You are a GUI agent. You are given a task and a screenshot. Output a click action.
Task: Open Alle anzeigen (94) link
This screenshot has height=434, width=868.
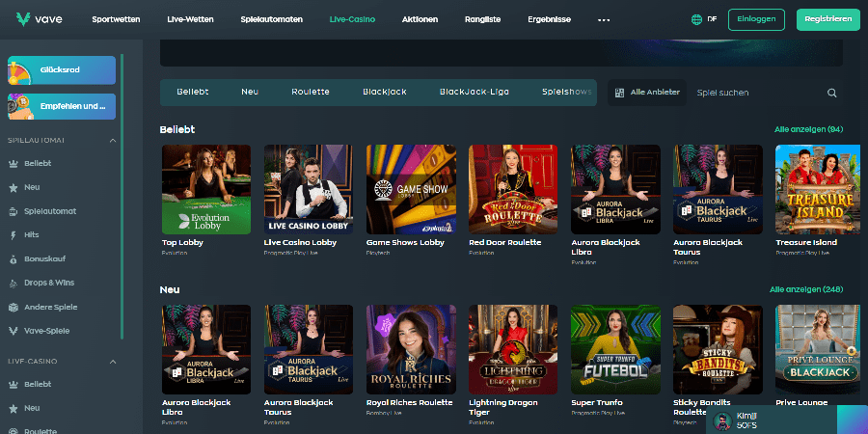click(808, 129)
